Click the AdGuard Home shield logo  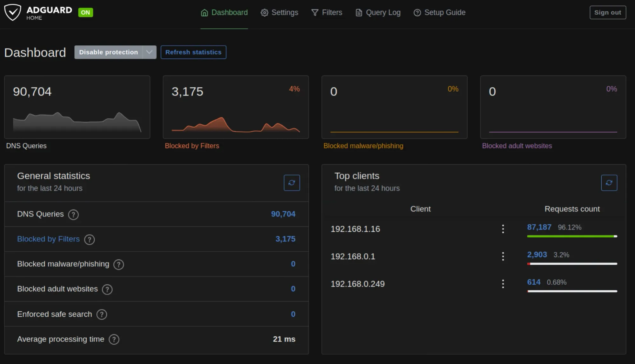point(13,12)
